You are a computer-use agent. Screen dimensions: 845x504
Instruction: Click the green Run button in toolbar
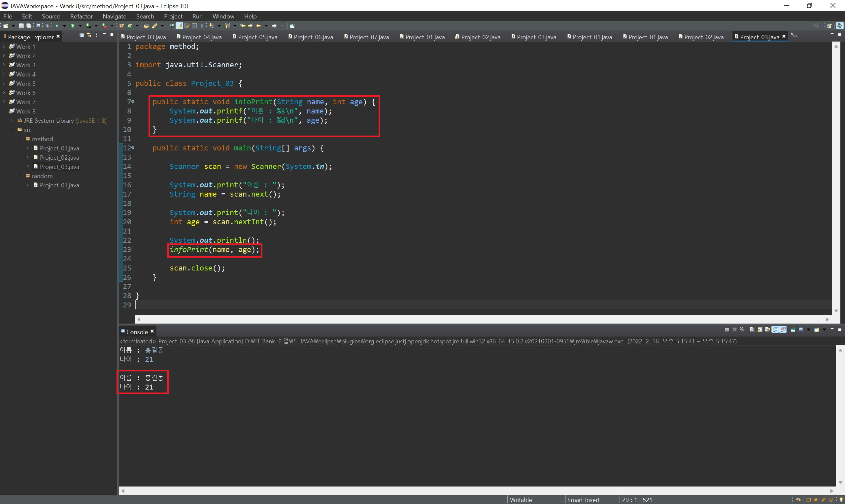[x=73, y=26]
